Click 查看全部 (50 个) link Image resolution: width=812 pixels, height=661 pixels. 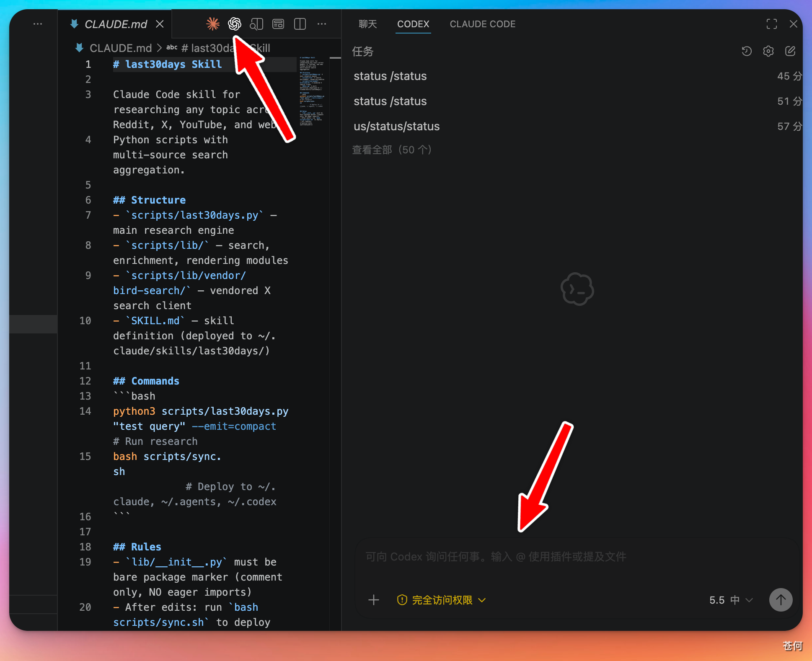[x=392, y=150]
